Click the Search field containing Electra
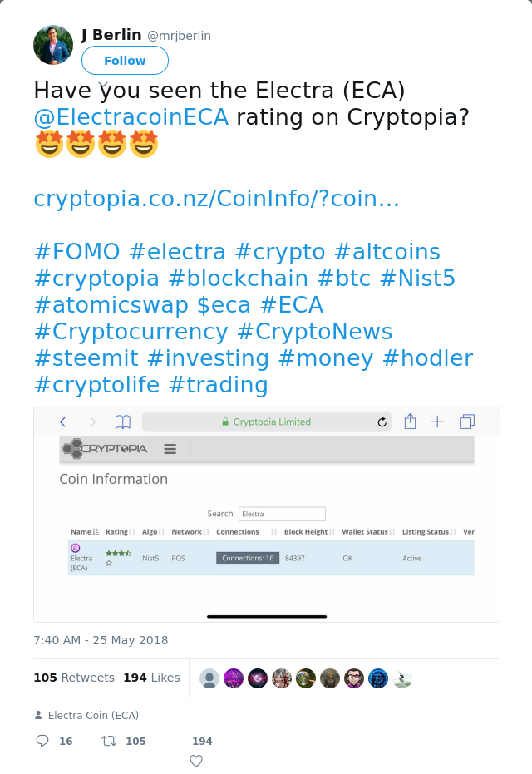Viewport: 532px width, 774px height. [282, 513]
